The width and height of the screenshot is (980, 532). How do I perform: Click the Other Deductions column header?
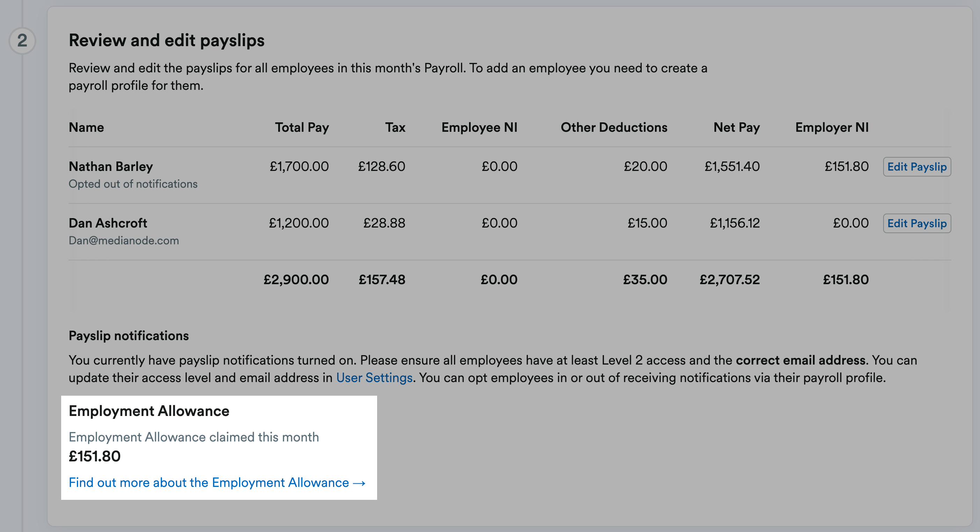[x=614, y=128]
